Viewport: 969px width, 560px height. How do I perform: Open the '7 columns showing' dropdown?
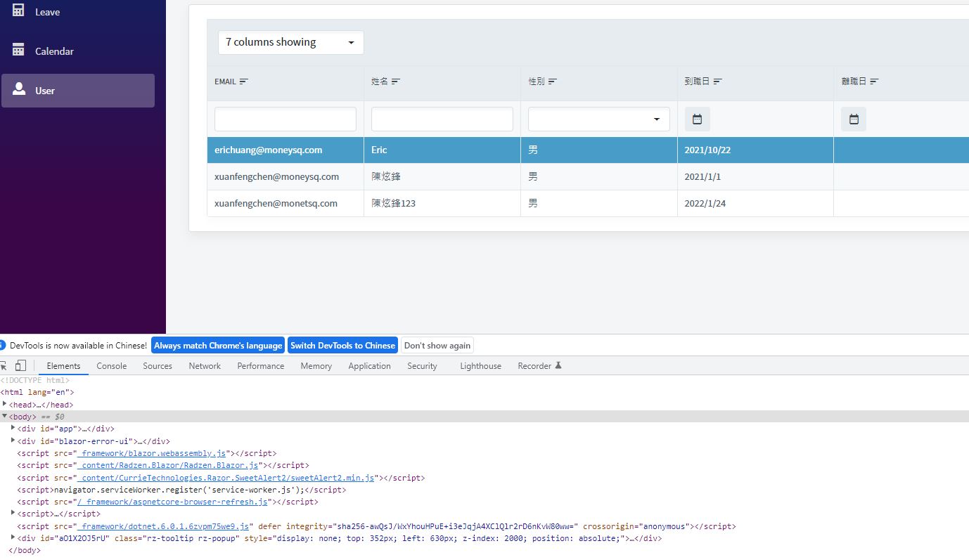coord(290,42)
